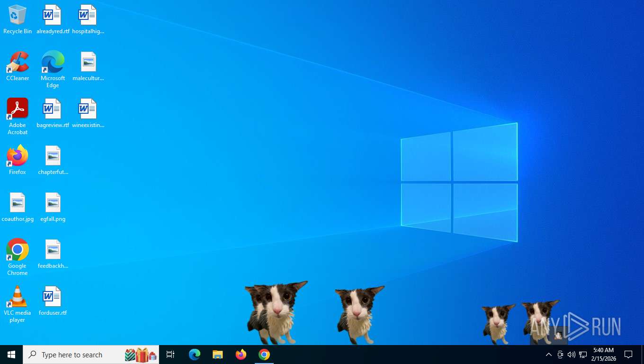Select the Firefox desktop shortcut

click(x=18, y=160)
